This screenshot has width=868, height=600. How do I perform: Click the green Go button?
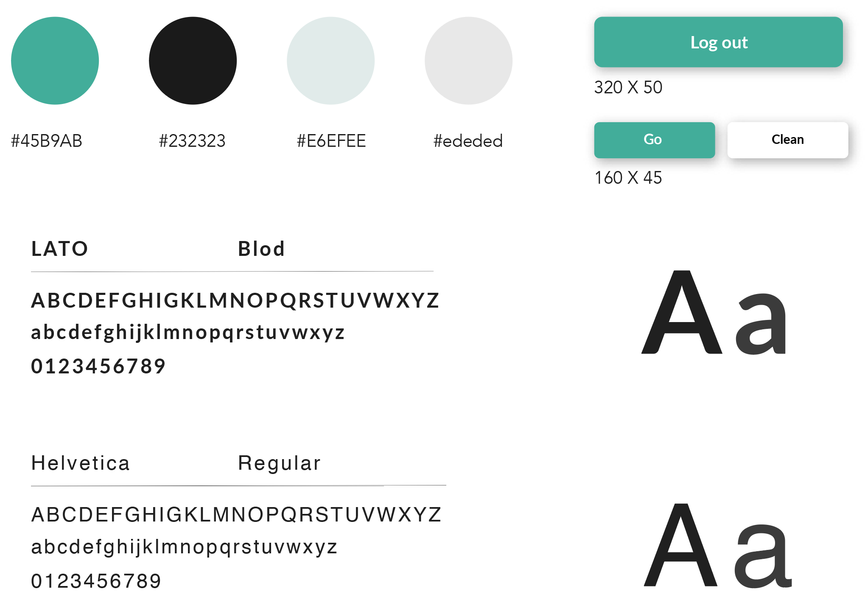pyautogui.click(x=654, y=140)
